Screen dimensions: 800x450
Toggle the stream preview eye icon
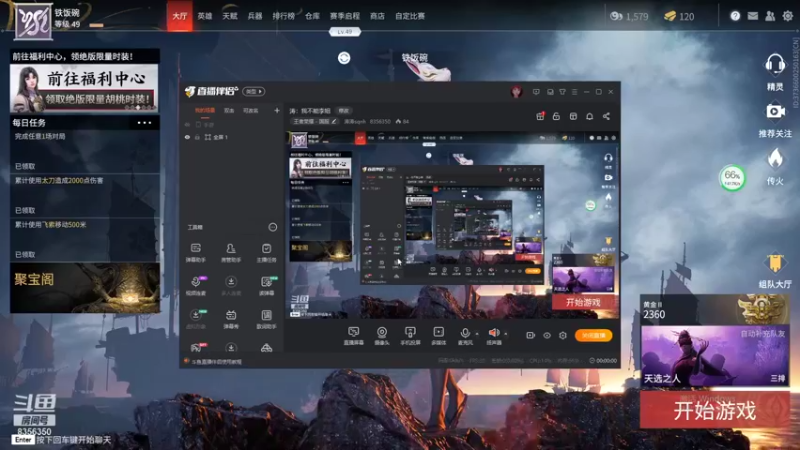[546, 335]
